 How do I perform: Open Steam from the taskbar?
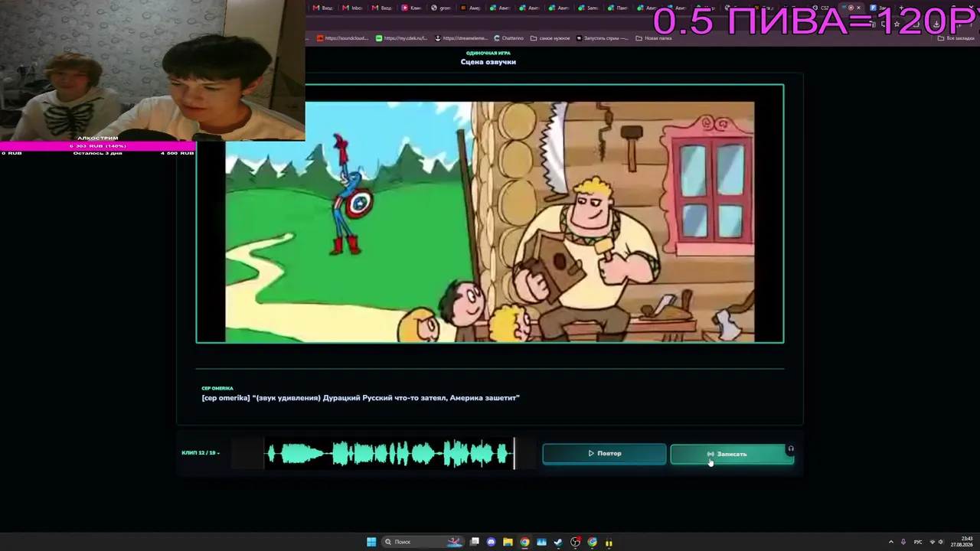[x=558, y=542]
